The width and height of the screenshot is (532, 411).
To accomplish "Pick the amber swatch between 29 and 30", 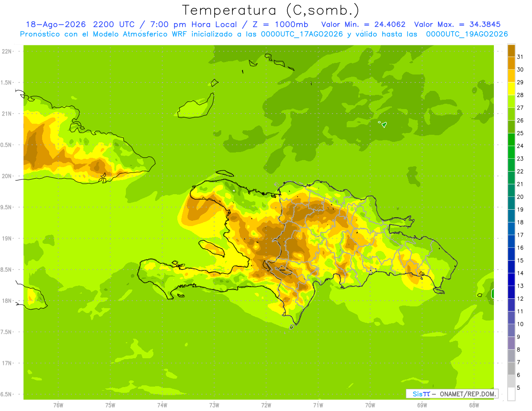I will 511,76.
